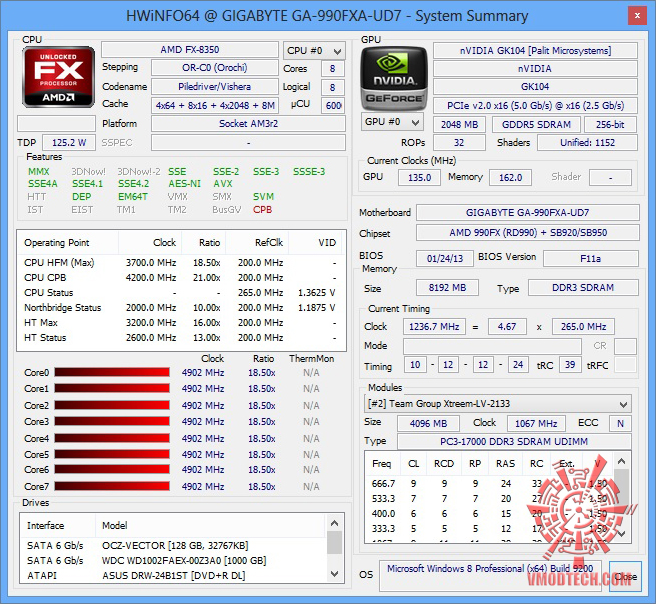Click the 1236.7 MHz memory clock field
The image size is (656, 604).
434,327
